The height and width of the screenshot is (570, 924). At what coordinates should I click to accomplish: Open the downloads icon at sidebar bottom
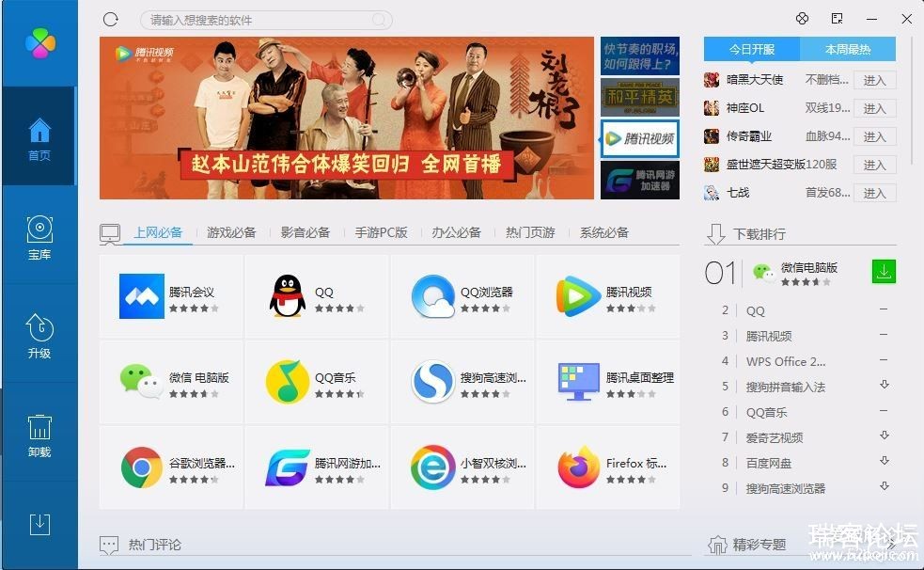(39, 524)
